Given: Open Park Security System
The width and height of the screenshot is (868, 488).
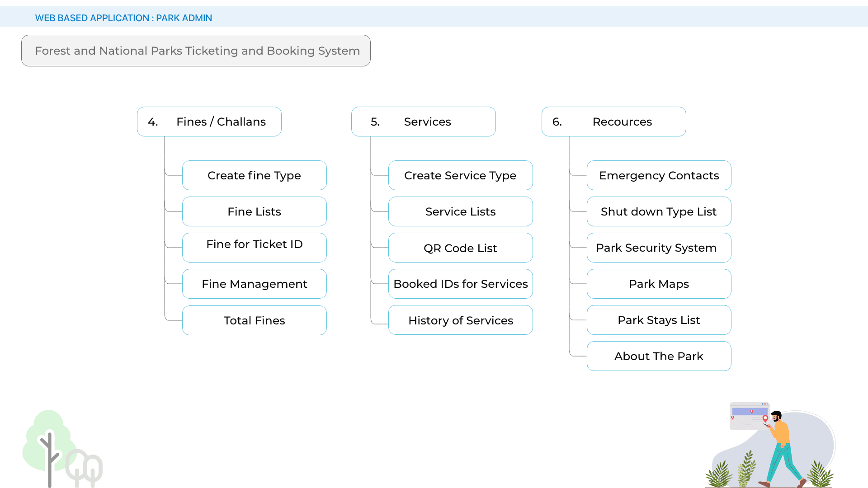Looking at the screenshot, I should tap(659, 248).
